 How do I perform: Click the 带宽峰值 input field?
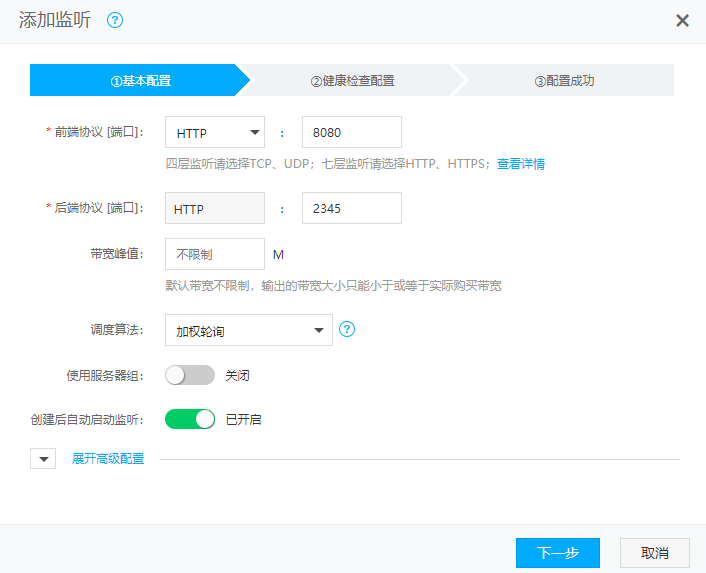[x=215, y=254]
